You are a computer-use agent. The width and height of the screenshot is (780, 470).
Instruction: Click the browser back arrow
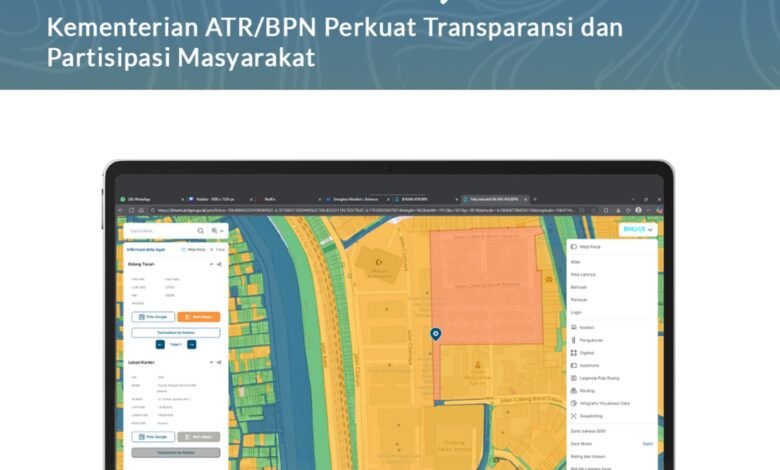121,210
